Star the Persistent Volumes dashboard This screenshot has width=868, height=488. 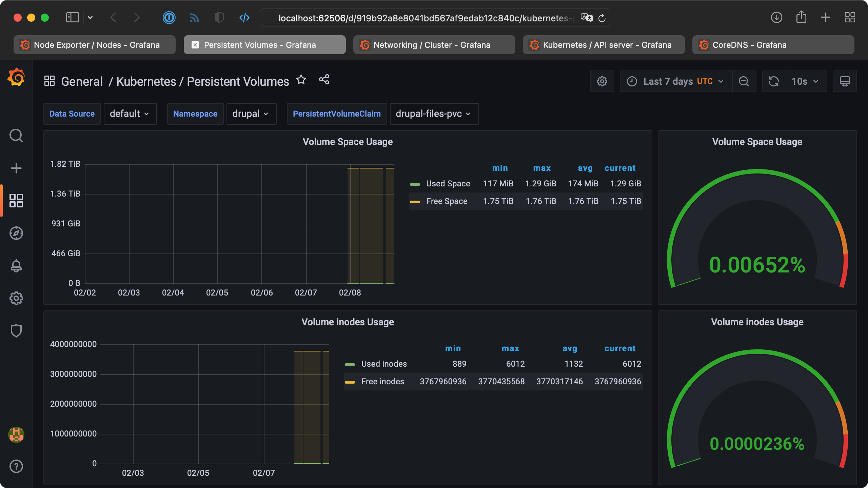click(x=301, y=80)
